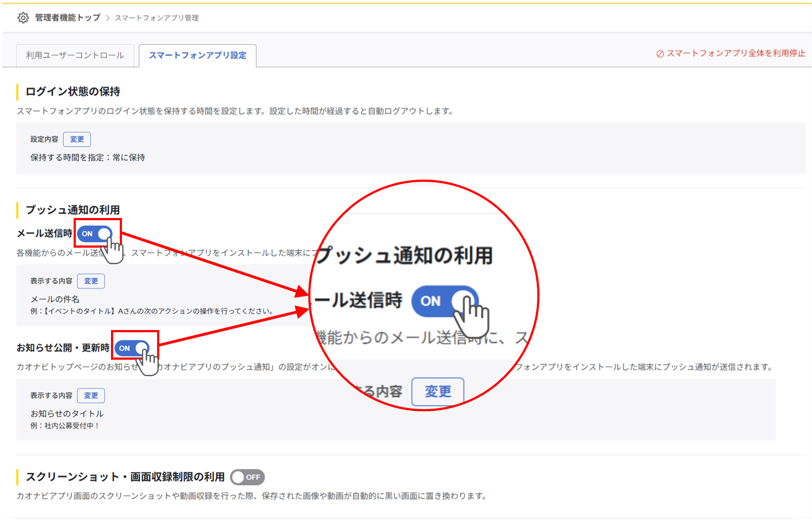Click 変更 under メール送信時 表示する内容
The image size is (812, 525).
(x=91, y=281)
